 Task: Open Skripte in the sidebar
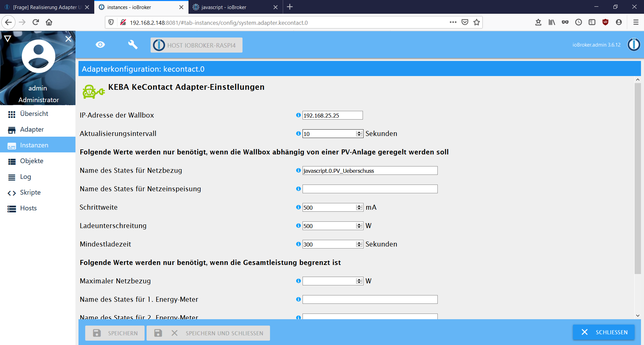(38, 193)
